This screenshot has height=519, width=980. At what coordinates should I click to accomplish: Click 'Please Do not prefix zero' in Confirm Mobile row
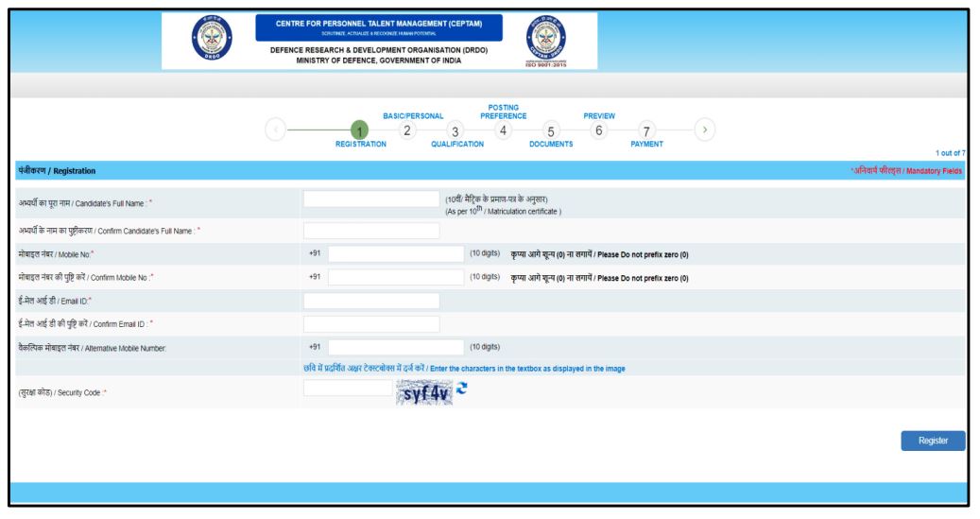pos(643,278)
